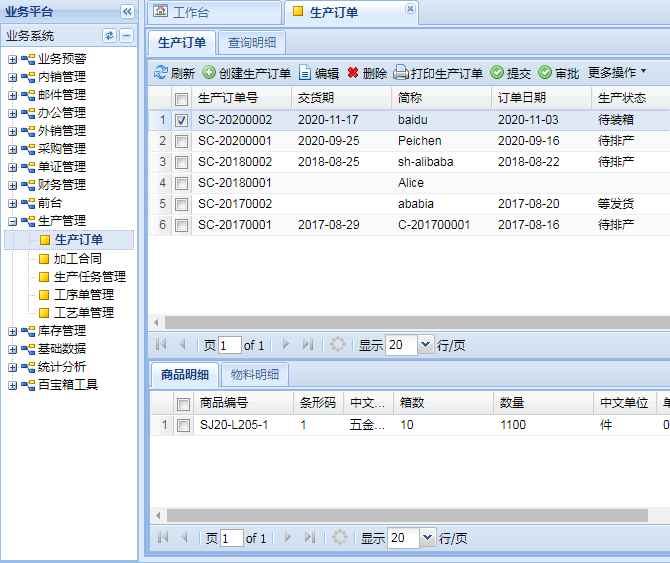
Task: Click the print production order (打印生产订单) icon
Action: click(401, 73)
